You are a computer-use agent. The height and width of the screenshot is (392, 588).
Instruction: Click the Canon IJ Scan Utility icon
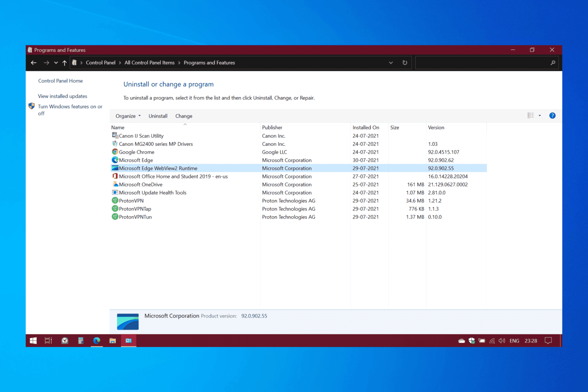(115, 136)
